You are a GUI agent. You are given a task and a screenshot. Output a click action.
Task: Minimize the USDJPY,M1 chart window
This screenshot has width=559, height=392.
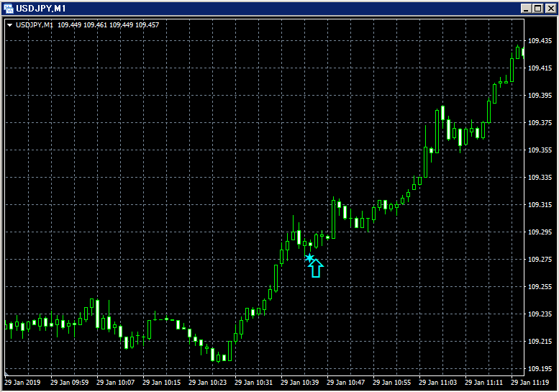click(x=525, y=8)
